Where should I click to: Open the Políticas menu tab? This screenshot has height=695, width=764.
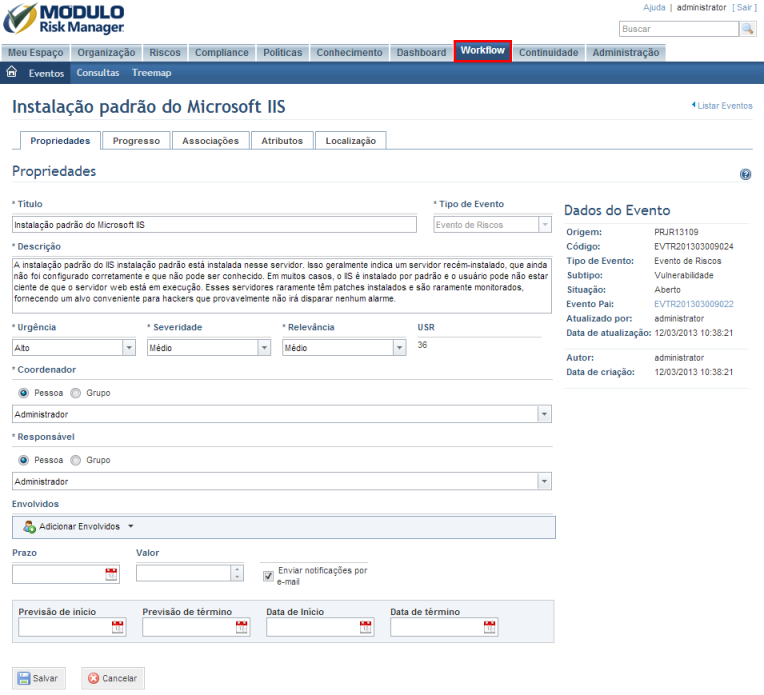pyautogui.click(x=283, y=53)
